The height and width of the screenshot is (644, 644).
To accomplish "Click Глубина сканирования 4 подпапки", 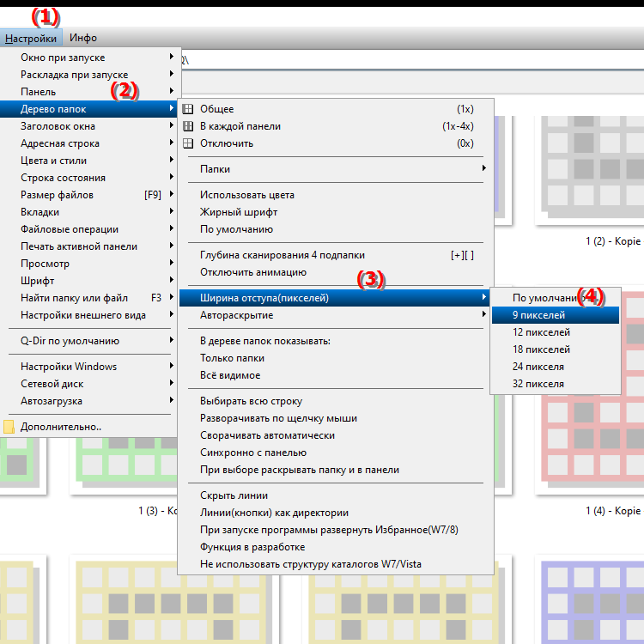I will click(x=336, y=255).
